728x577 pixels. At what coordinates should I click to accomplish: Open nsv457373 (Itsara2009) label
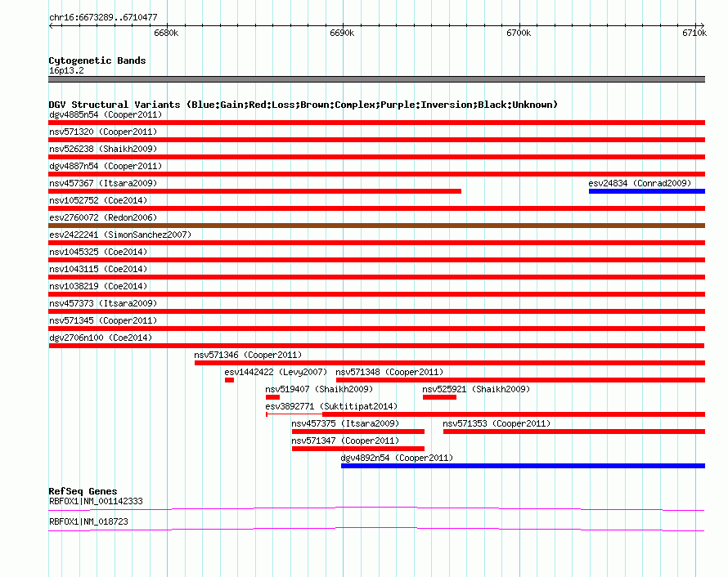103,303
